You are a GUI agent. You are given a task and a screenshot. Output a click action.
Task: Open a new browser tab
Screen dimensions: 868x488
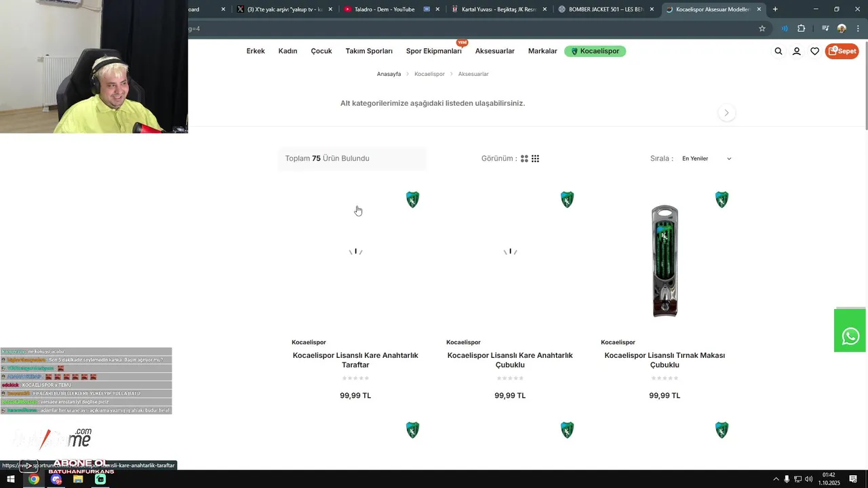tap(775, 9)
